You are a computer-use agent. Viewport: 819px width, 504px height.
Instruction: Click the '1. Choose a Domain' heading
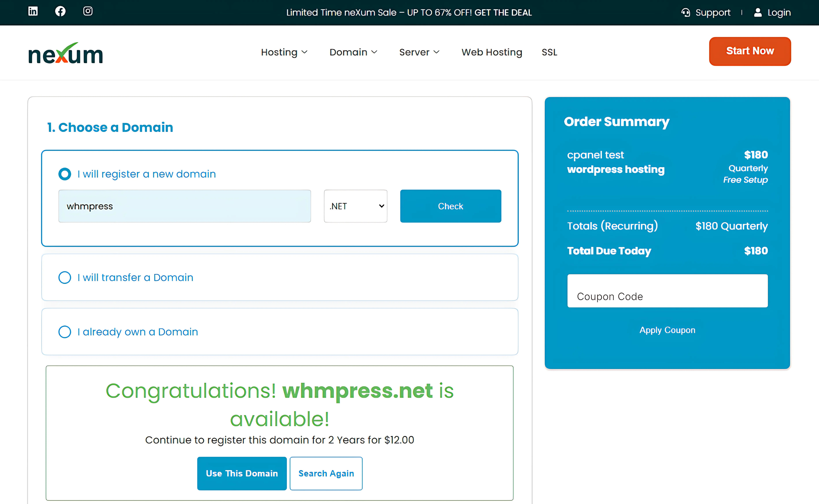click(110, 127)
